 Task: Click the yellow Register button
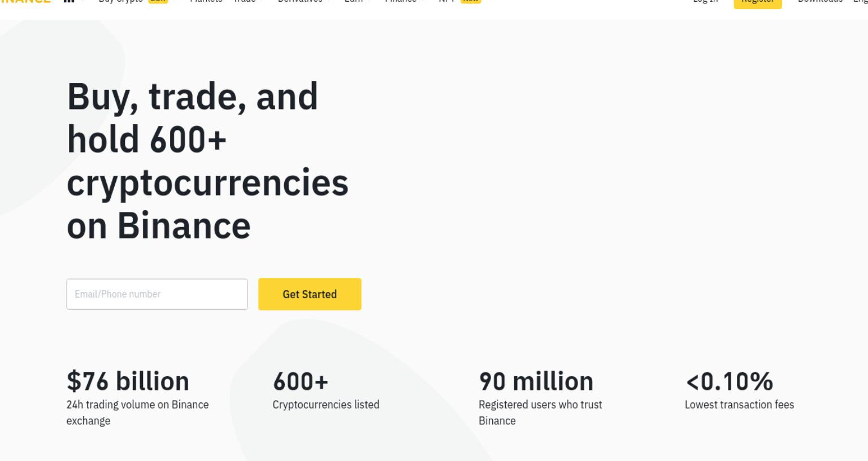(x=758, y=3)
